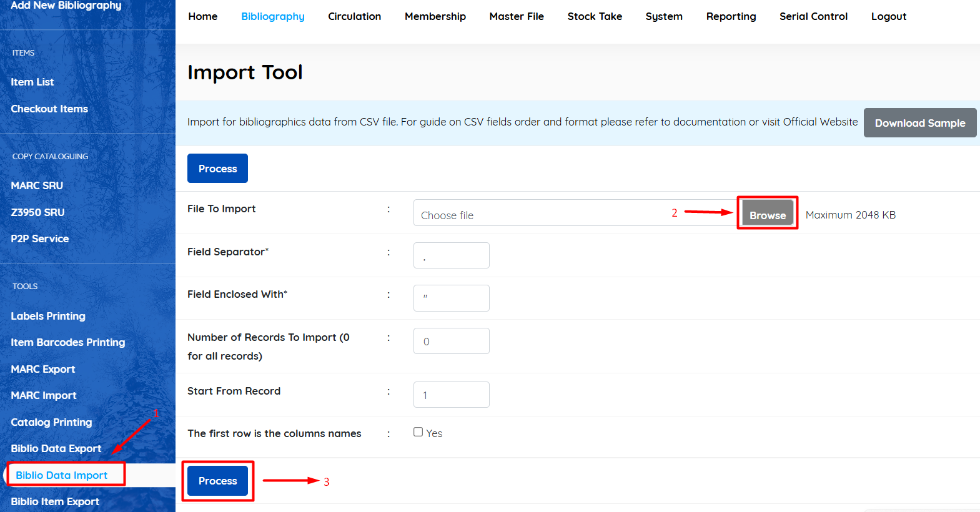Screen dimensions: 980x512
Task: Download the sample CSV file
Action: 919,123
